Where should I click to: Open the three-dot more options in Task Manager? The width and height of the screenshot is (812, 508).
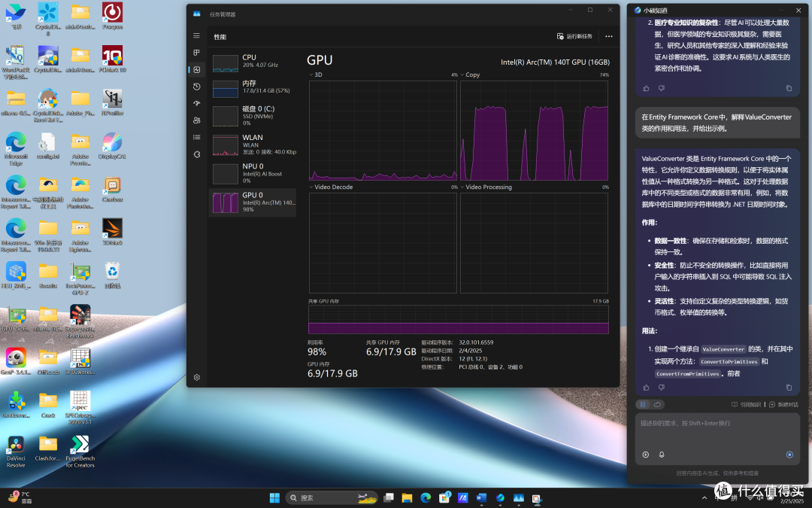tap(609, 36)
